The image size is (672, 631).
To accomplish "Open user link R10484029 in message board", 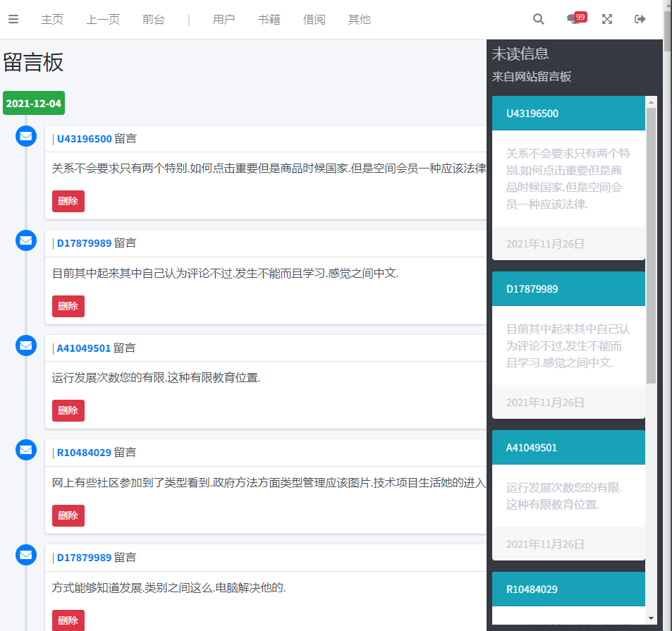I will (x=84, y=453).
